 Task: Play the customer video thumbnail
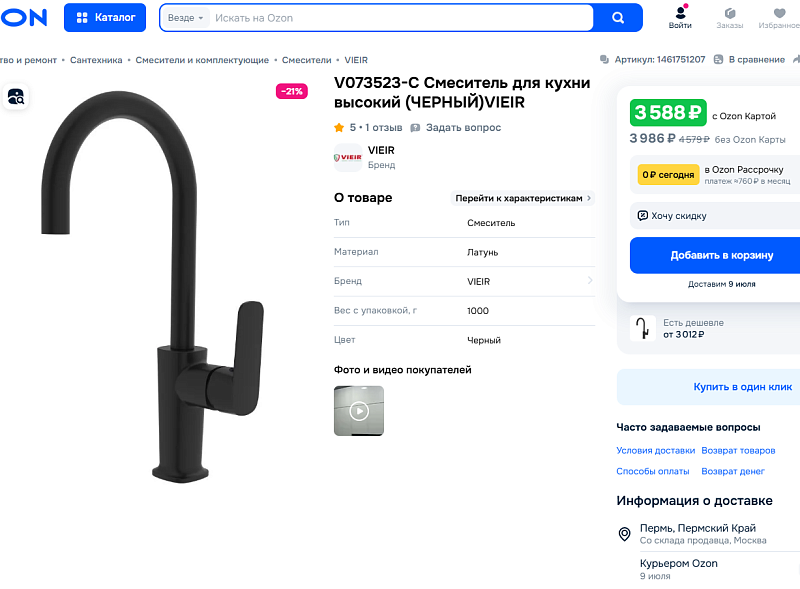point(359,411)
